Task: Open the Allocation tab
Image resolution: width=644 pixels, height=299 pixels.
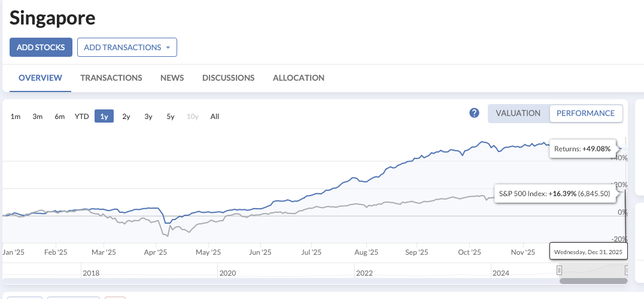Action: click(x=298, y=78)
